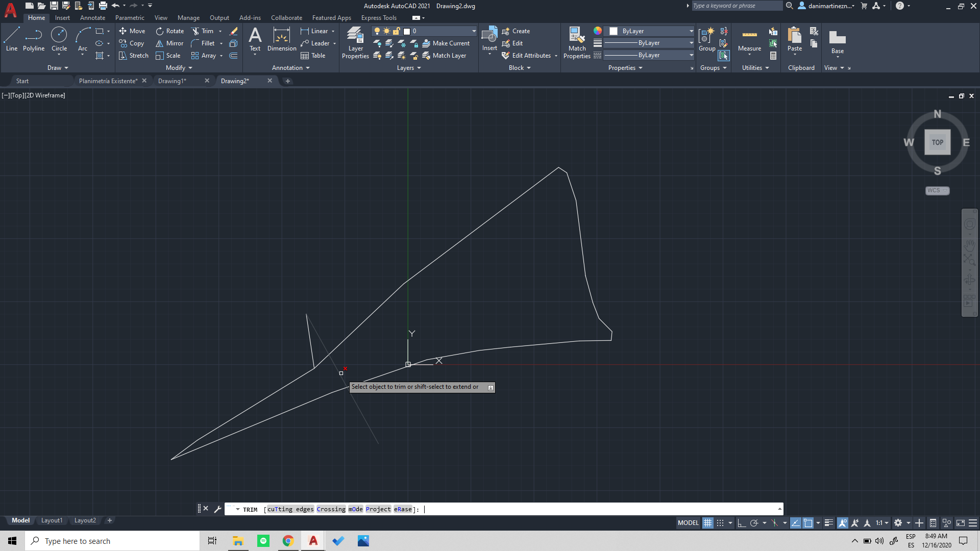The image size is (980, 551).
Task: Click the Crossing option in the command line
Action: tap(331, 509)
